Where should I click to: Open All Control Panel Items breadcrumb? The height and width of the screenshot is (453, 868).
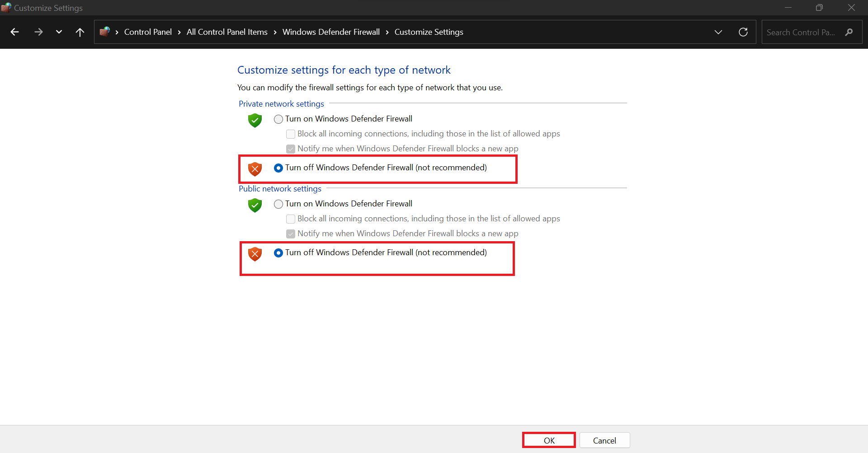click(x=227, y=32)
